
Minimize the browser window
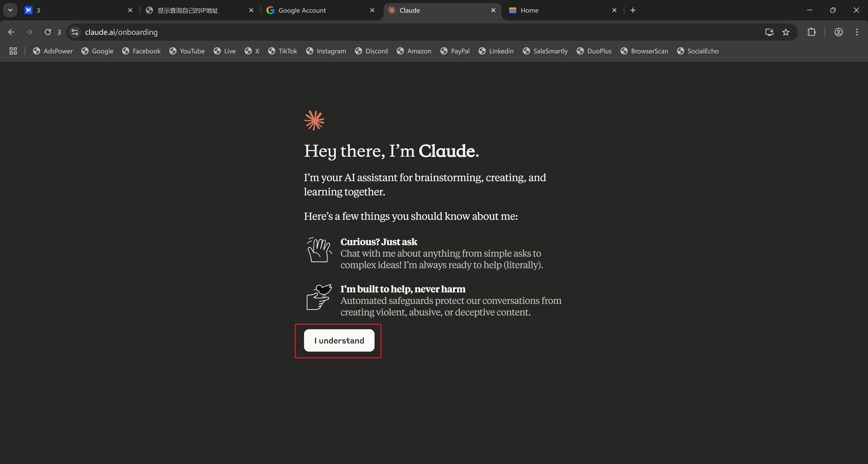point(810,10)
